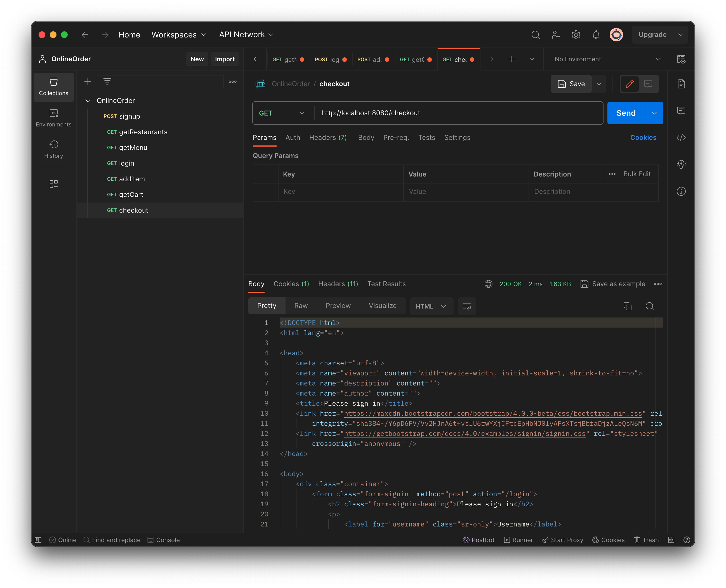Image resolution: width=726 pixels, height=588 pixels.
Task: Save the response as an example
Action: pos(613,284)
